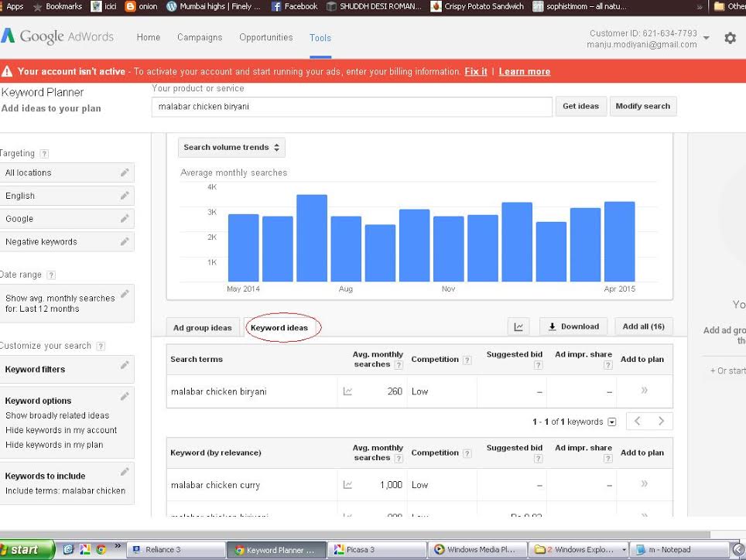This screenshot has height=560, width=746.
Task: Open the settings gear menu
Action: click(730, 38)
